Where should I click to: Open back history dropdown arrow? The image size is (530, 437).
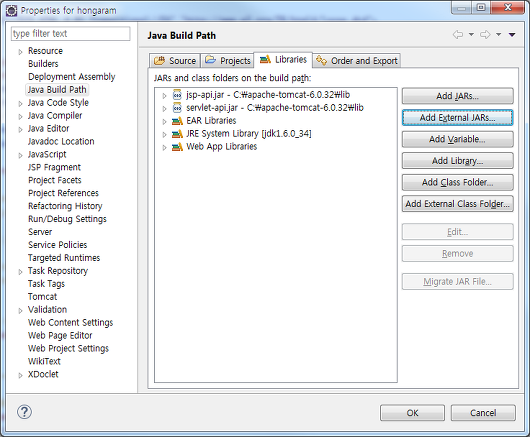point(471,34)
